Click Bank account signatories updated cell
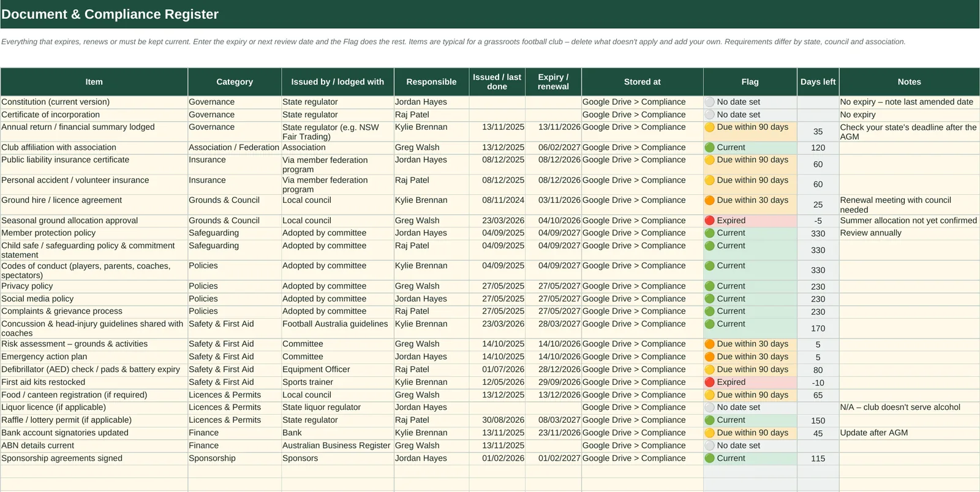The height and width of the screenshot is (492, 980). click(x=94, y=433)
